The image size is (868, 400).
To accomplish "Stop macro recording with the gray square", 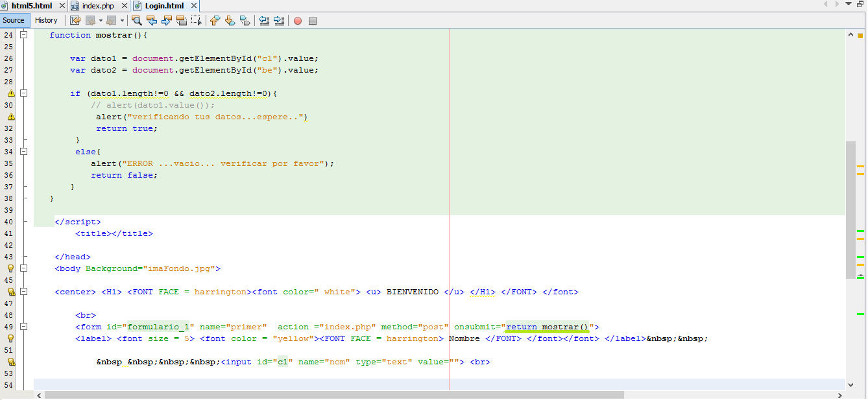I will [313, 21].
